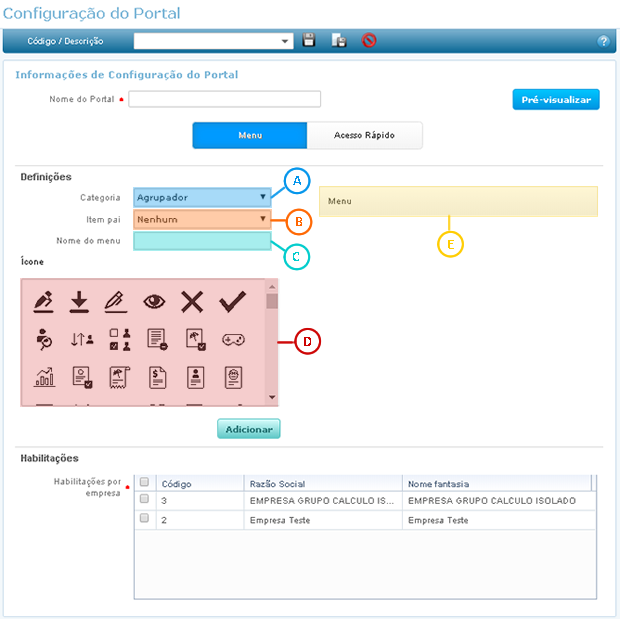
Task: Switch to the Menu tab
Action: pos(249,136)
